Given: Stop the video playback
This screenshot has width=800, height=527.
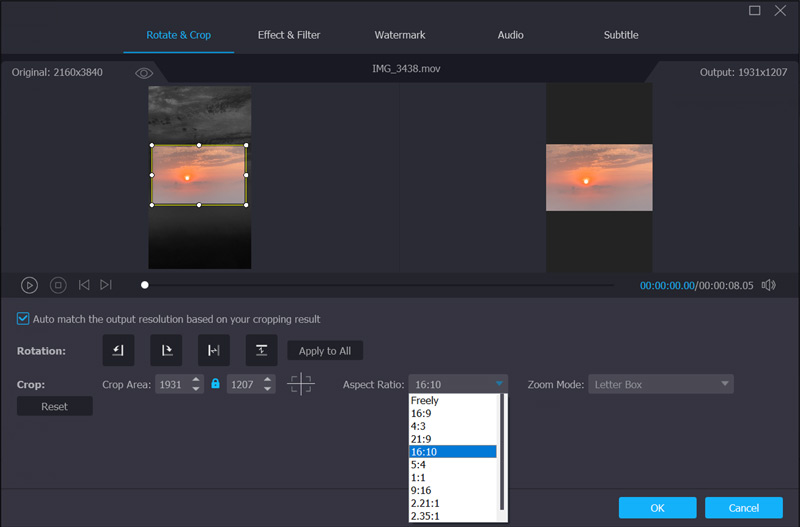Looking at the screenshot, I should (x=58, y=285).
